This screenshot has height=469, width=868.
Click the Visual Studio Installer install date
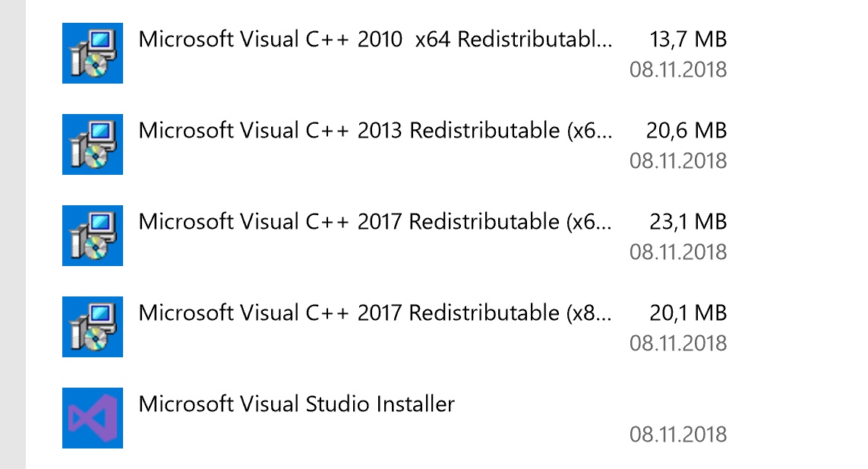(x=678, y=435)
